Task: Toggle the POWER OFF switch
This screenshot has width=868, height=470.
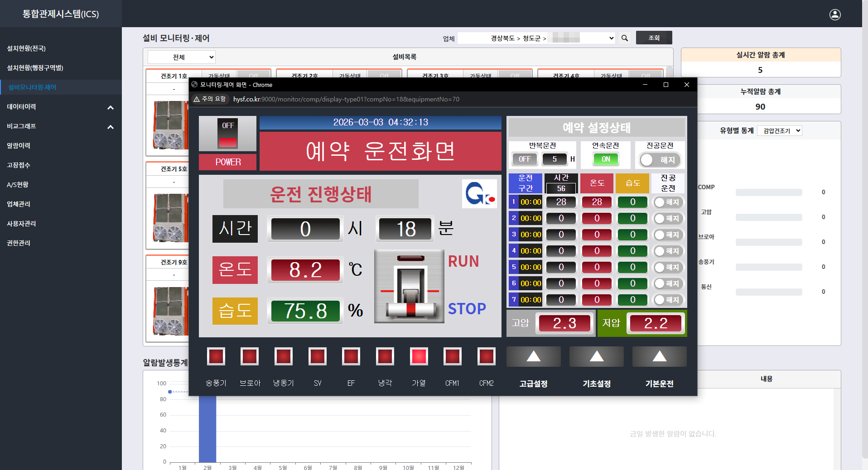Action: [x=227, y=135]
